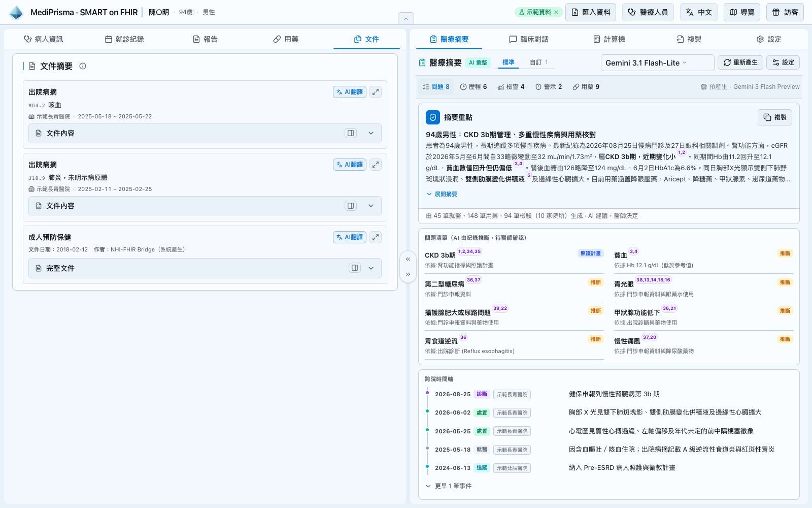Toggle side-by-side view for 完整文件
This screenshot has height=508, width=812.
click(x=355, y=268)
